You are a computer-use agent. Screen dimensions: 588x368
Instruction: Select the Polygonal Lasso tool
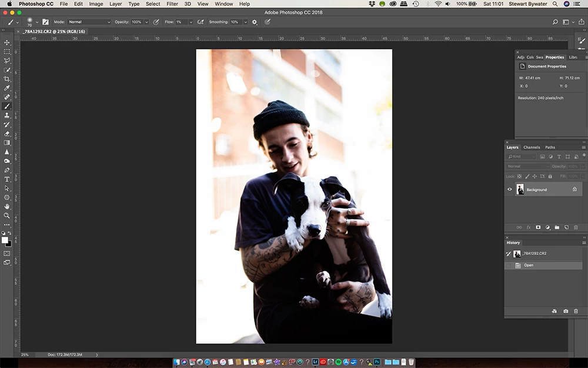pos(6,61)
